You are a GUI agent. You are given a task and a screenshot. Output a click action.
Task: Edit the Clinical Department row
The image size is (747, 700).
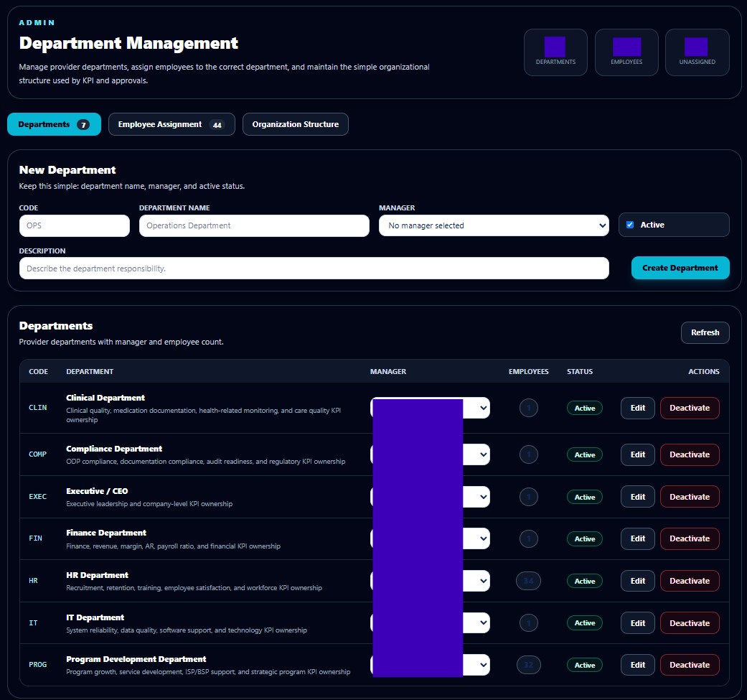637,408
